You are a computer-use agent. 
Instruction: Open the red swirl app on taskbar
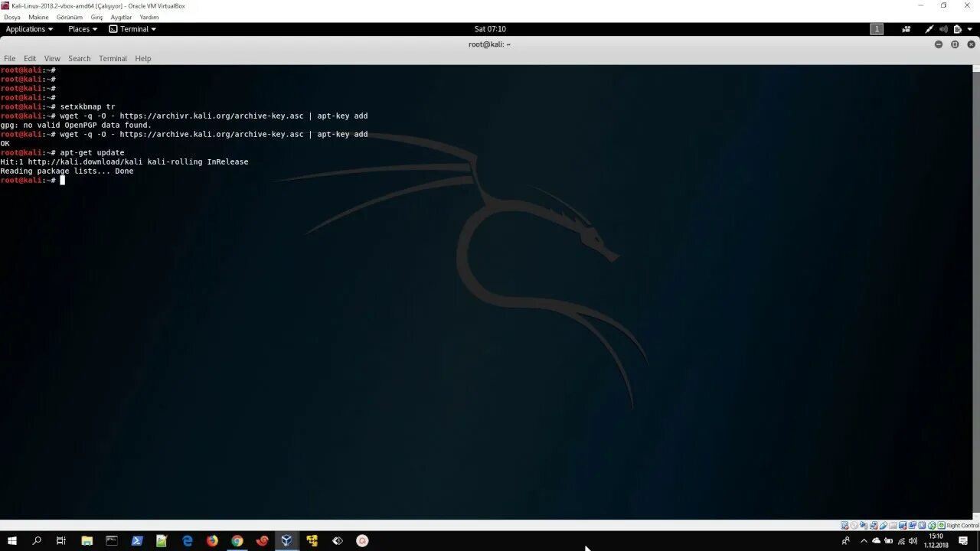[x=262, y=540]
